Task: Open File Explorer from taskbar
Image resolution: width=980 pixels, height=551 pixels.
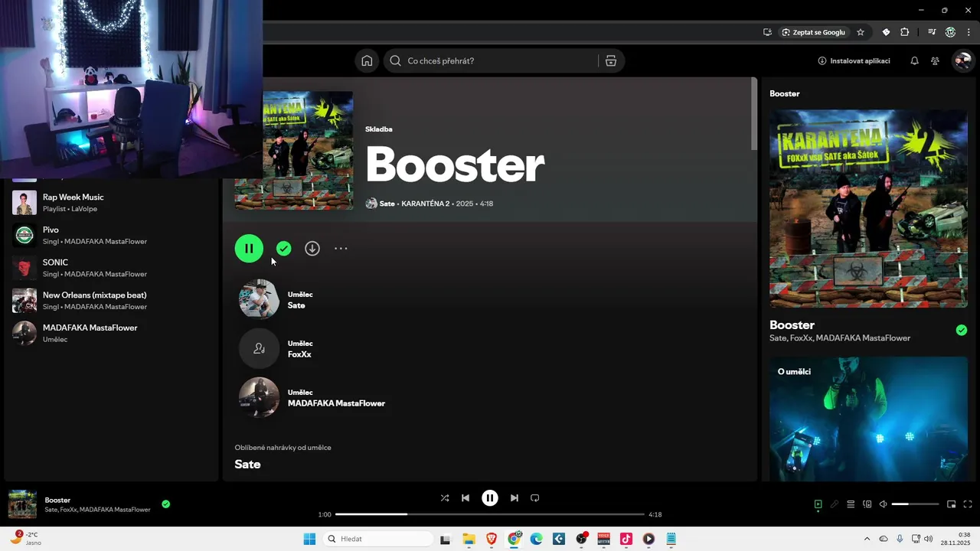Action: 469,539
